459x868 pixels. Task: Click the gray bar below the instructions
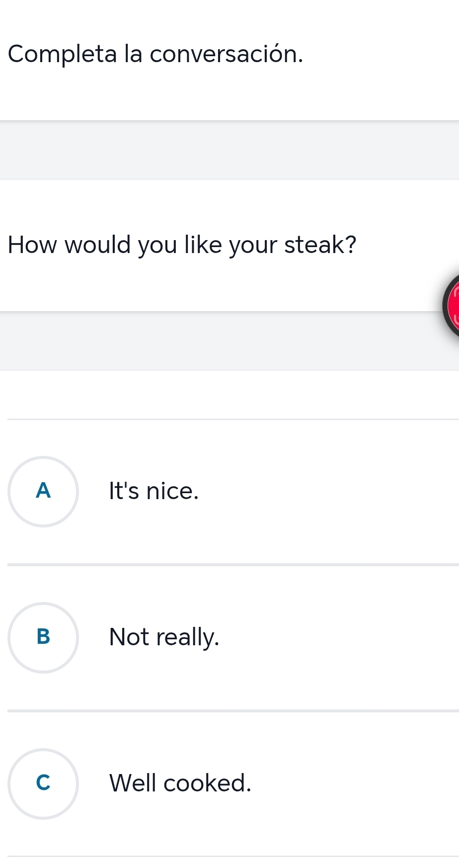pos(229,148)
